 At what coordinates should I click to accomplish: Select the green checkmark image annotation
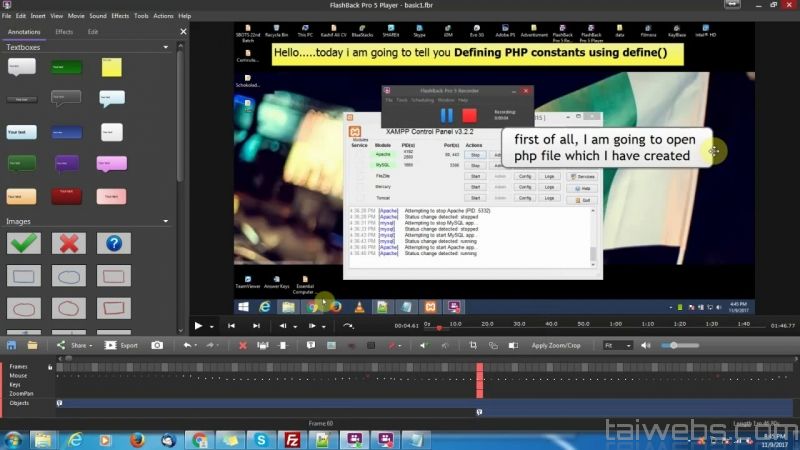22,243
